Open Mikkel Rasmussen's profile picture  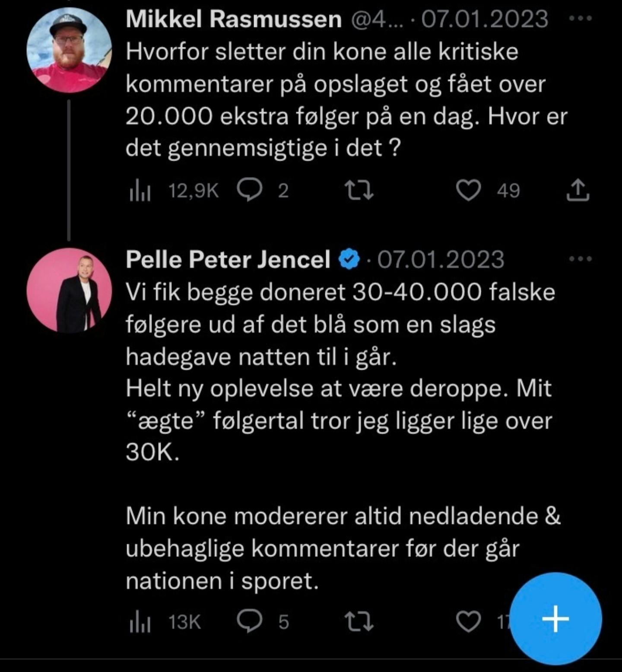click(69, 50)
